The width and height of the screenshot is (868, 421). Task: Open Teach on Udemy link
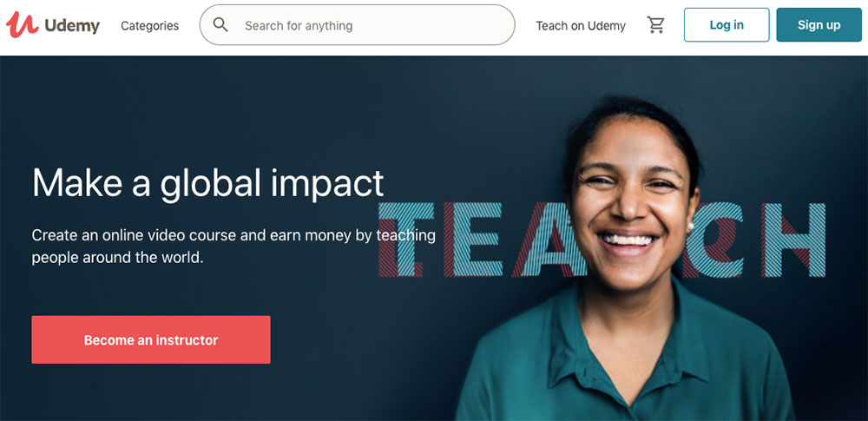click(x=580, y=25)
